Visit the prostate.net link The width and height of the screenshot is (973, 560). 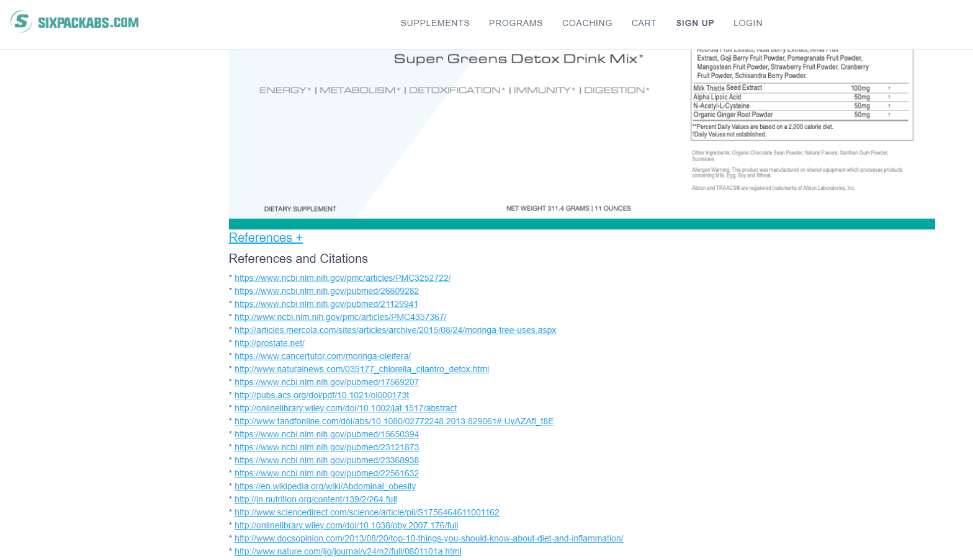point(269,343)
